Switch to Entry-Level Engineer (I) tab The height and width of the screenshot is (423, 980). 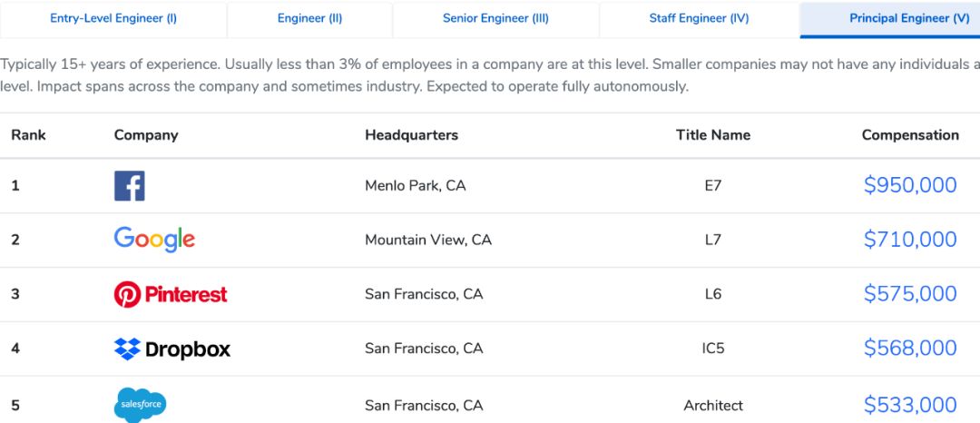tap(113, 19)
